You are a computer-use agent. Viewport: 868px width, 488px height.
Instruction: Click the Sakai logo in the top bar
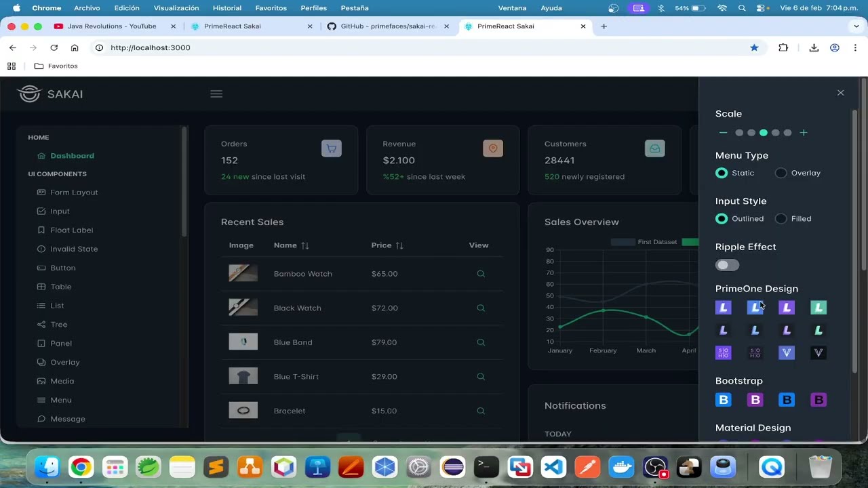pos(50,94)
